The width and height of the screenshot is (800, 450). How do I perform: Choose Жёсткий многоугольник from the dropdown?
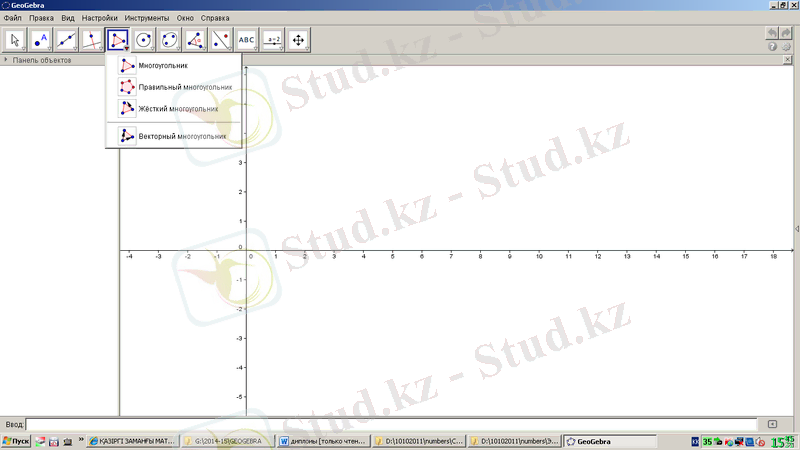173,109
